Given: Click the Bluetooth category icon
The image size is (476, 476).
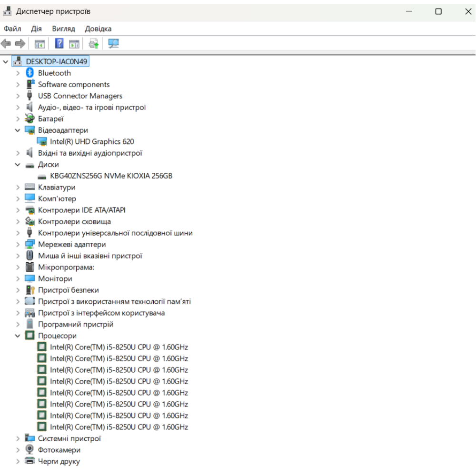Looking at the screenshot, I should click(x=30, y=73).
